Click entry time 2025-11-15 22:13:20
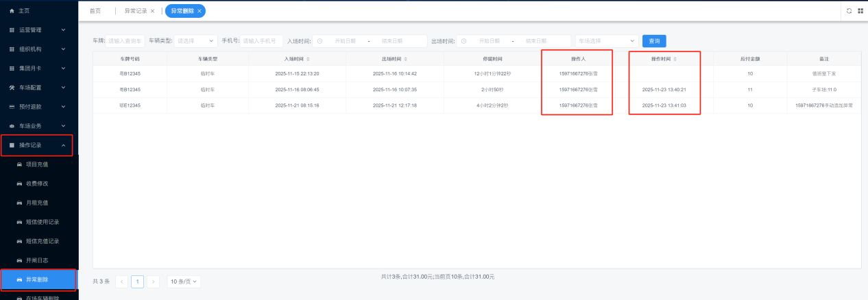 (x=297, y=73)
